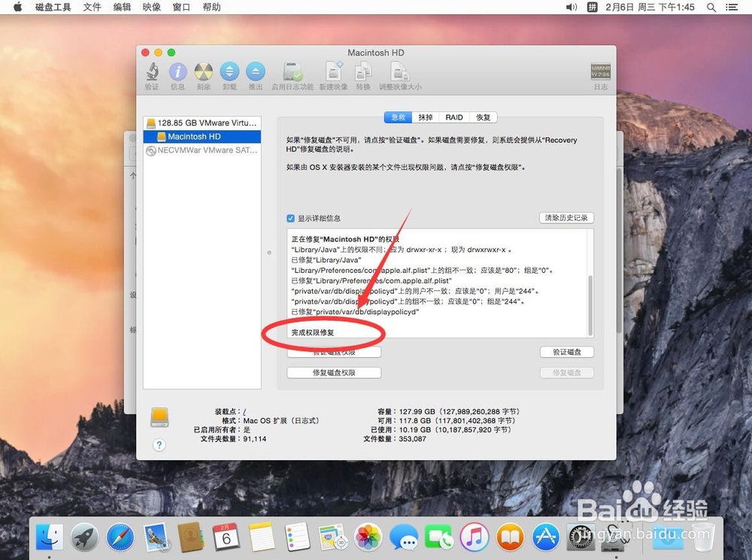
Task: Click the 完成权限修复 log line
Action: [x=313, y=332]
